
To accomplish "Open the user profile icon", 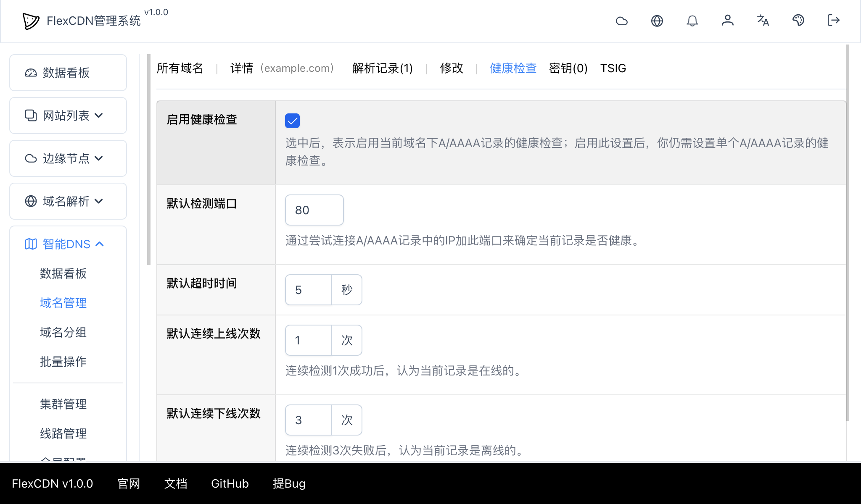I will 728,21.
